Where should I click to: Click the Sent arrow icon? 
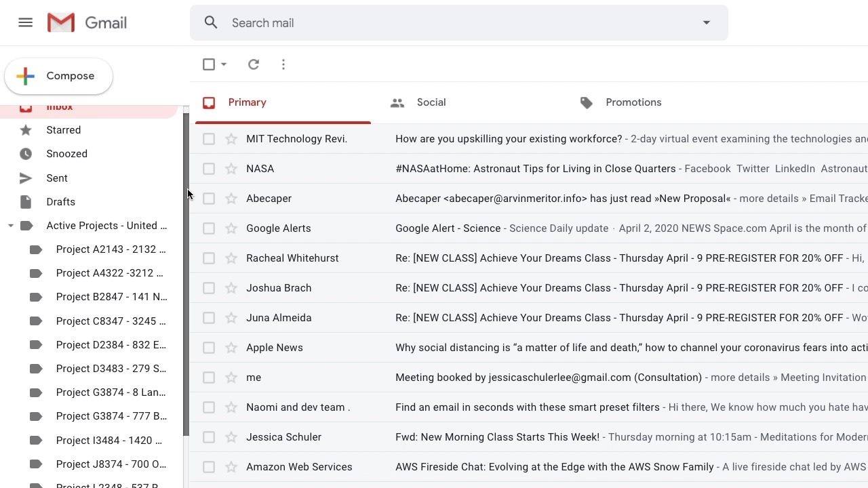26,178
